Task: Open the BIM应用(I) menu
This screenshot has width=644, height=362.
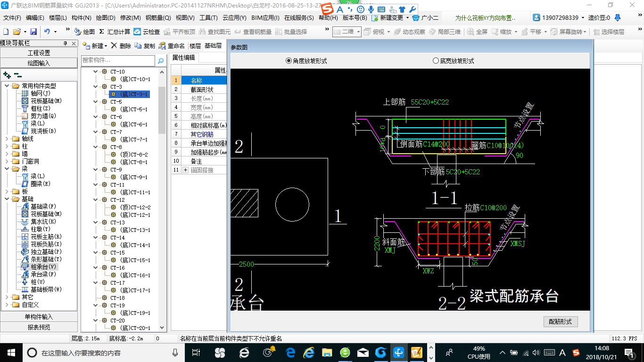Action: point(265,17)
